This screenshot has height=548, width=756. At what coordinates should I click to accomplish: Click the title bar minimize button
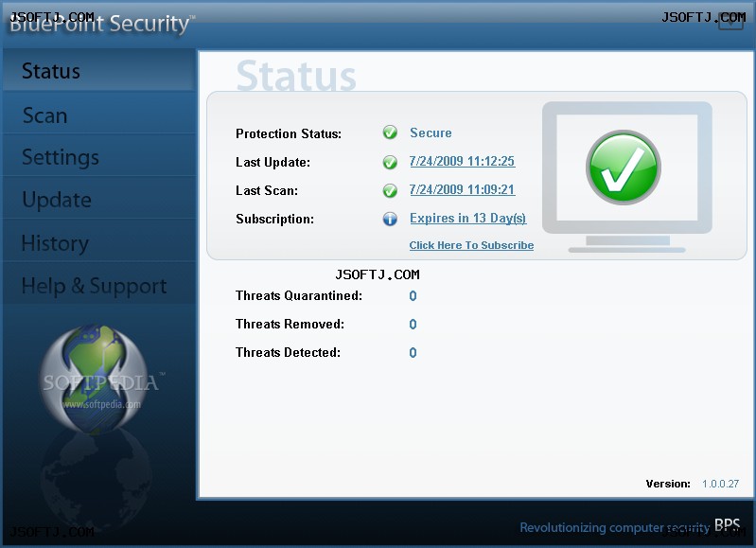[x=730, y=21]
